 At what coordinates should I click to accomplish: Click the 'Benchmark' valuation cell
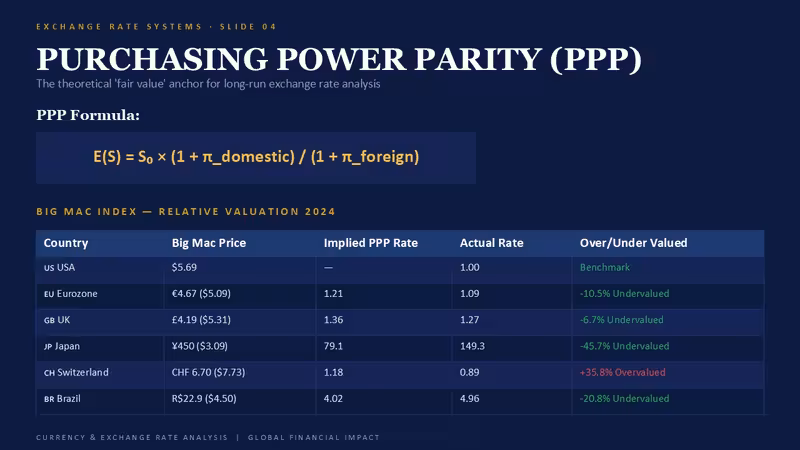605,267
